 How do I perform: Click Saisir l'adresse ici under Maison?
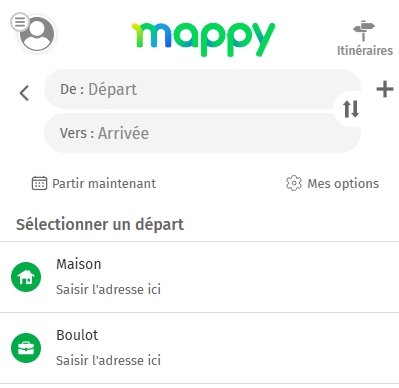108,289
